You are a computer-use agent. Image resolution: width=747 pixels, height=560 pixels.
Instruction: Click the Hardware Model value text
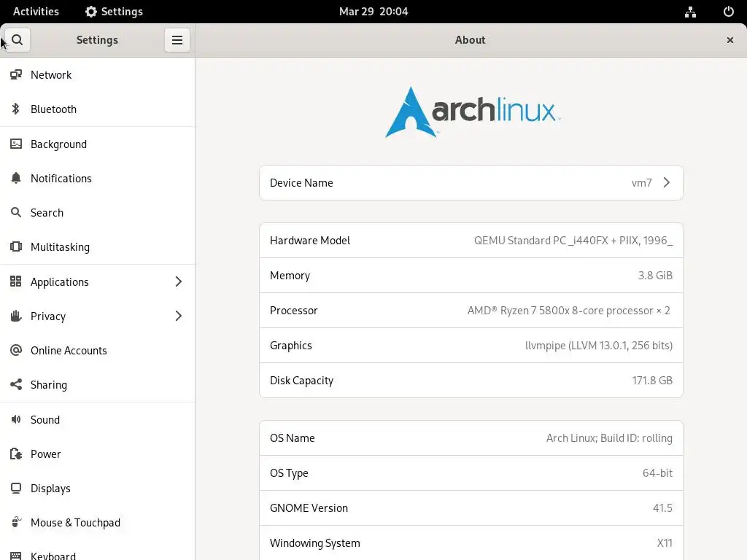pyautogui.click(x=573, y=241)
